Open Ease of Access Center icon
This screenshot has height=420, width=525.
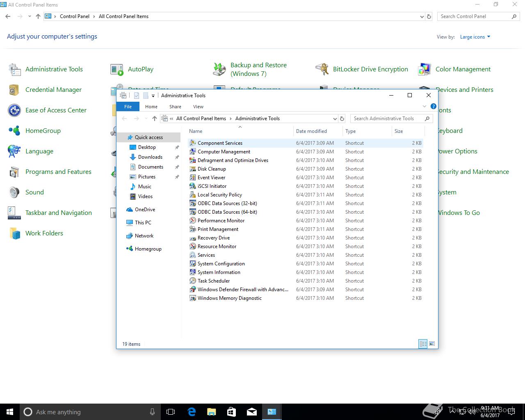tap(14, 110)
